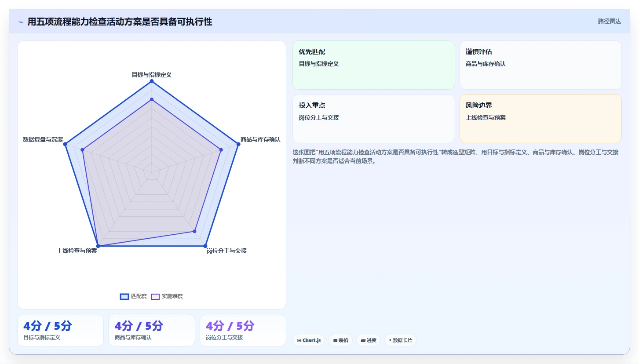
Task: Click radar axis label 商品与库存确认
Action: tap(260, 139)
